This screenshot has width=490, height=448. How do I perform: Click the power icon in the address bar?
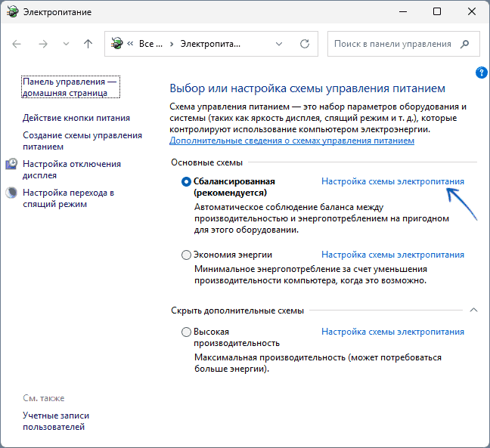point(117,44)
